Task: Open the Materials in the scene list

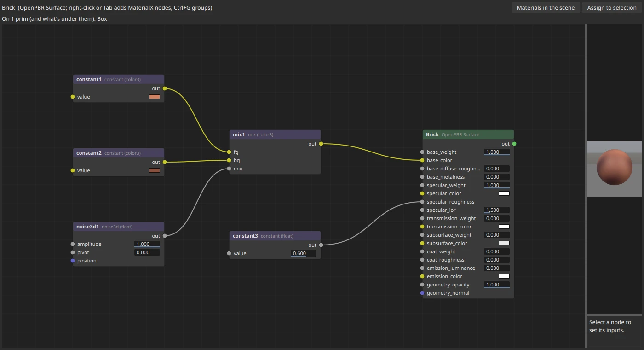Action: [x=546, y=7]
